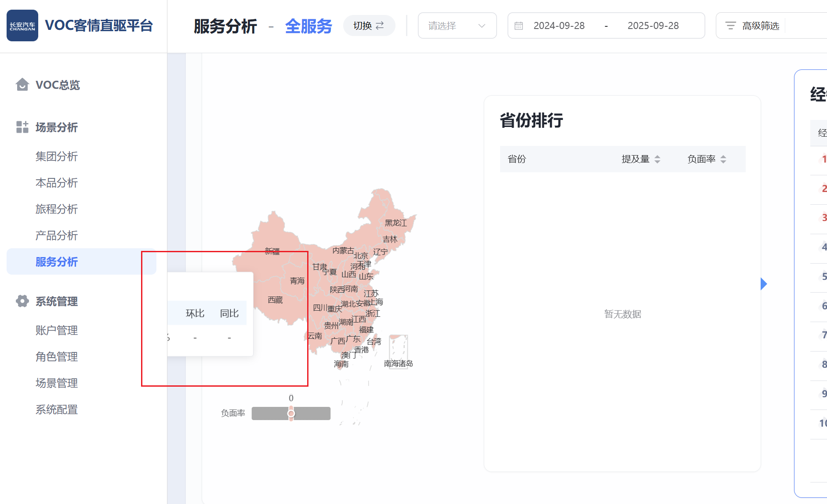Select 旅程分析 in sidebar
This screenshot has width=827, height=504.
click(x=56, y=209)
